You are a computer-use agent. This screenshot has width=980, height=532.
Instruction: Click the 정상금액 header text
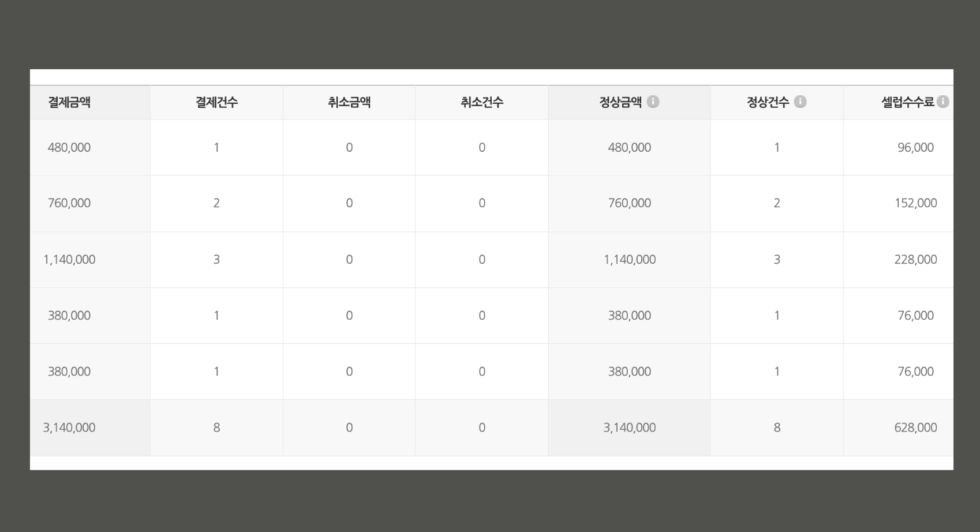click(x=620, y=103)
